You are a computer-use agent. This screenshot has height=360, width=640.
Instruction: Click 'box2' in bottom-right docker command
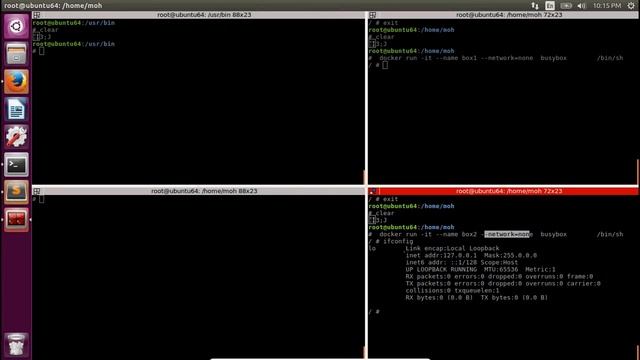[x=469, y=234]
